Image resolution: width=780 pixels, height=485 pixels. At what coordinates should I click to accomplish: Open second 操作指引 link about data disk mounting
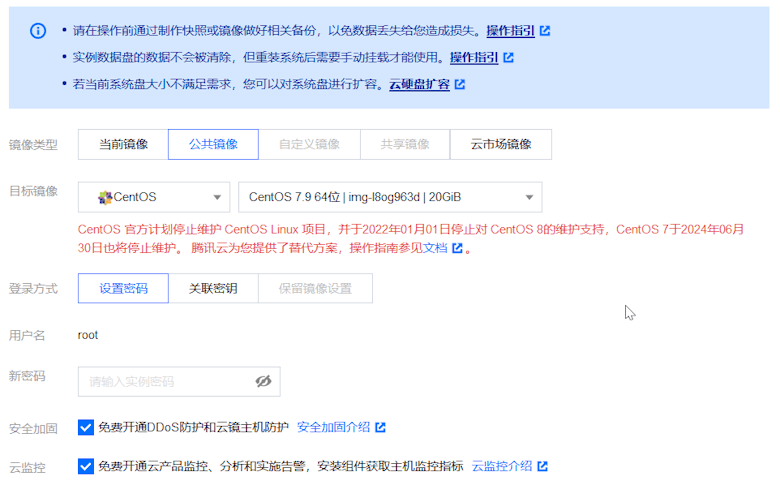pos(474,58)
